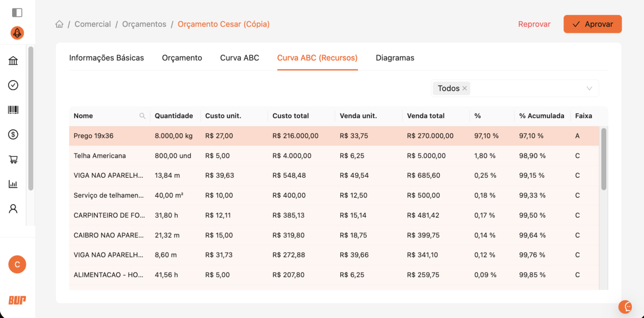
Task: Click the % Acumulada column header
Action: point(542,116)
